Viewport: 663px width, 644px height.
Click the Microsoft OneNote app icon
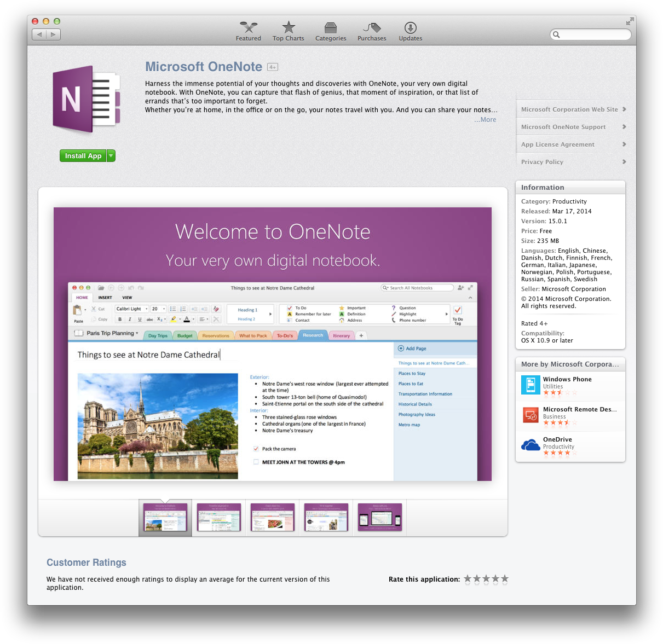86,100
